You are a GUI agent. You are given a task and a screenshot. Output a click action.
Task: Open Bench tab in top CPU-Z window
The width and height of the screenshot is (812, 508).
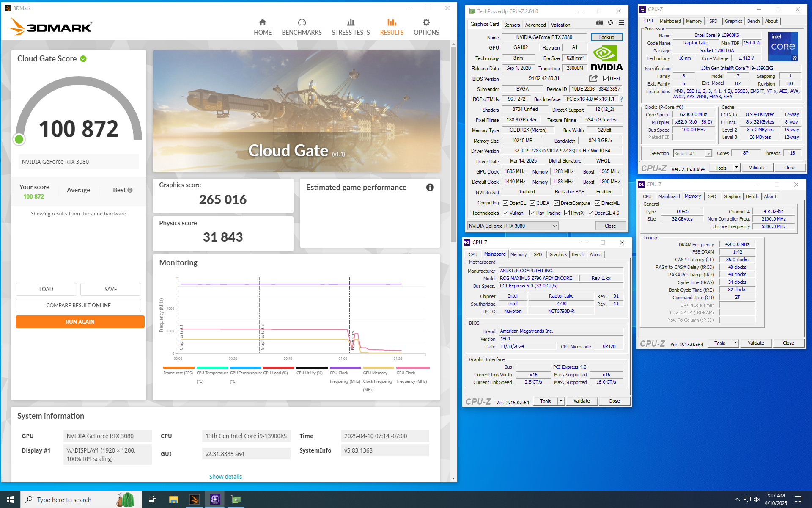coord(753,21)
